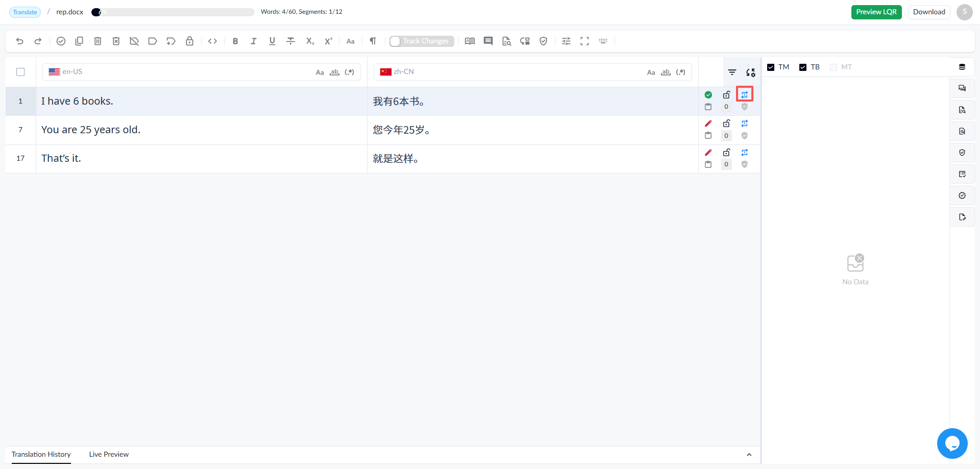
Task: Click the trash can icon in the toolbar
Action: [x=97, y=41]
